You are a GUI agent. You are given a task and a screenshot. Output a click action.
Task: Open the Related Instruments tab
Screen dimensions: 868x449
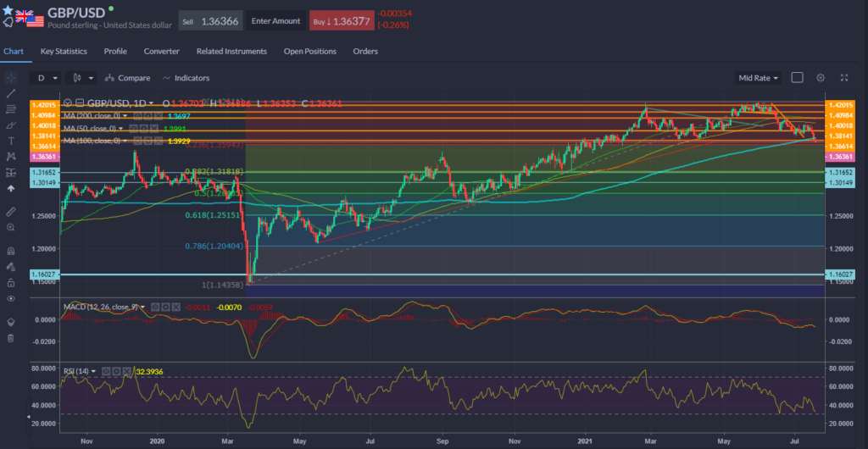231,52
